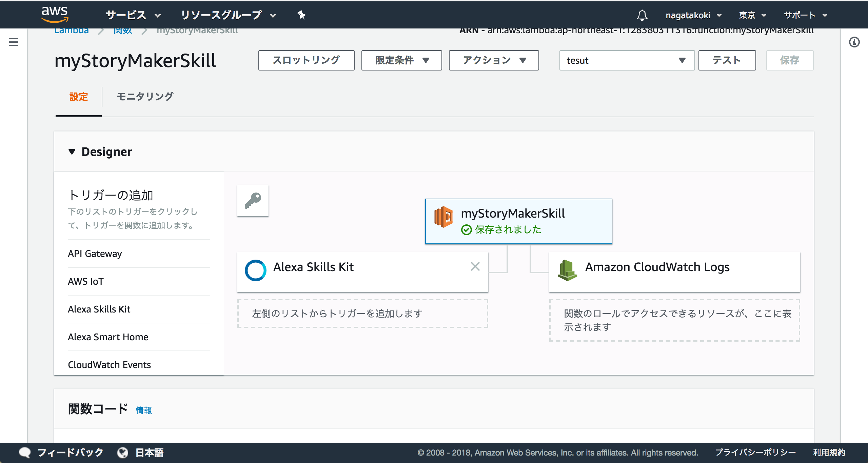The height and width of the screenshot is (463, 868).
Task: Click the feedback speech bubble icon
Action: 25,452
